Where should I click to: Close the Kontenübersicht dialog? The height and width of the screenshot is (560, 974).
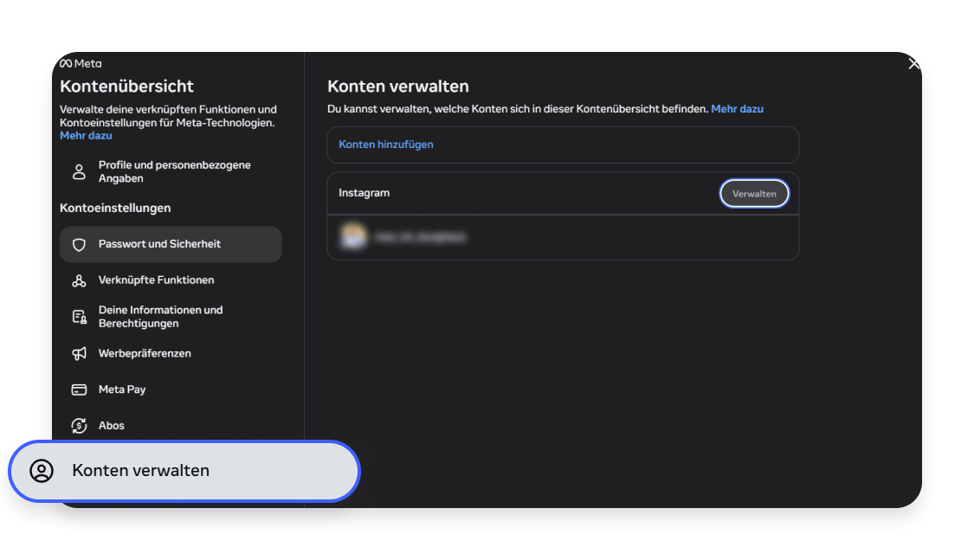(x=913, y=64)
